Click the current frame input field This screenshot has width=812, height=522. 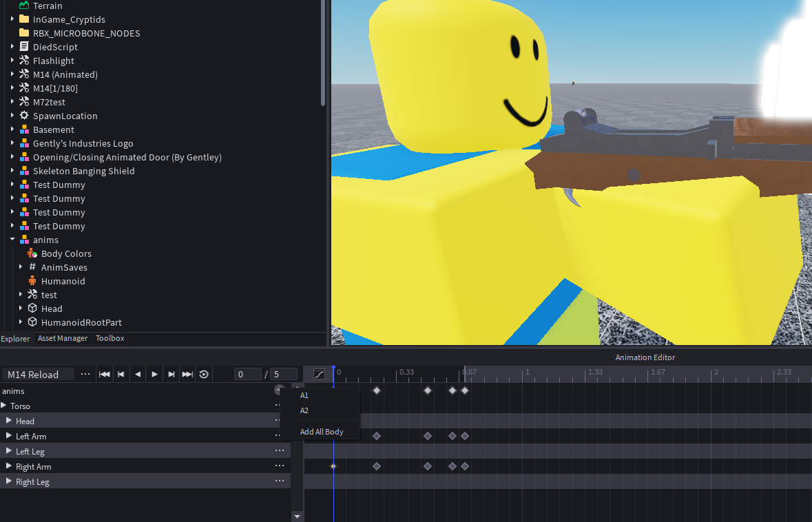click(x=247, y=374)
